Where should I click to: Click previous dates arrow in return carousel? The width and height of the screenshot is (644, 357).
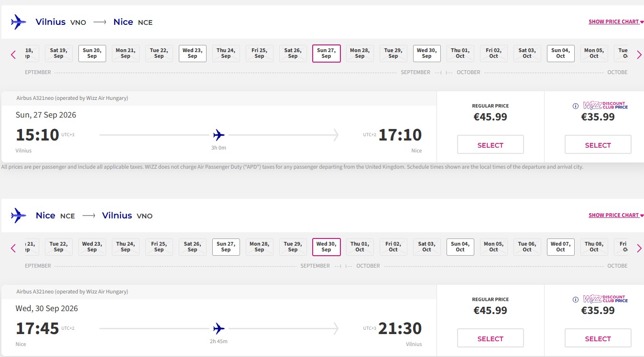[13, 248]
